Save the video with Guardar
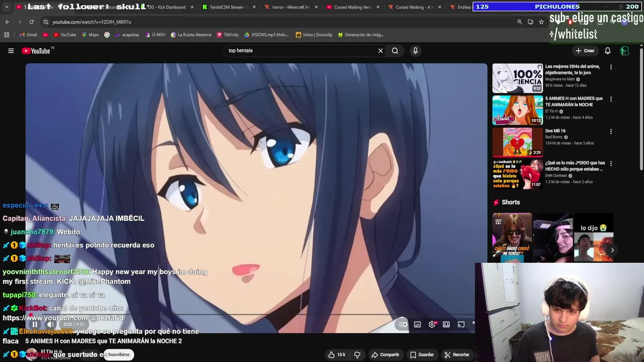The width and height of the screenshot is (644, 362). [x=422, y=354]
